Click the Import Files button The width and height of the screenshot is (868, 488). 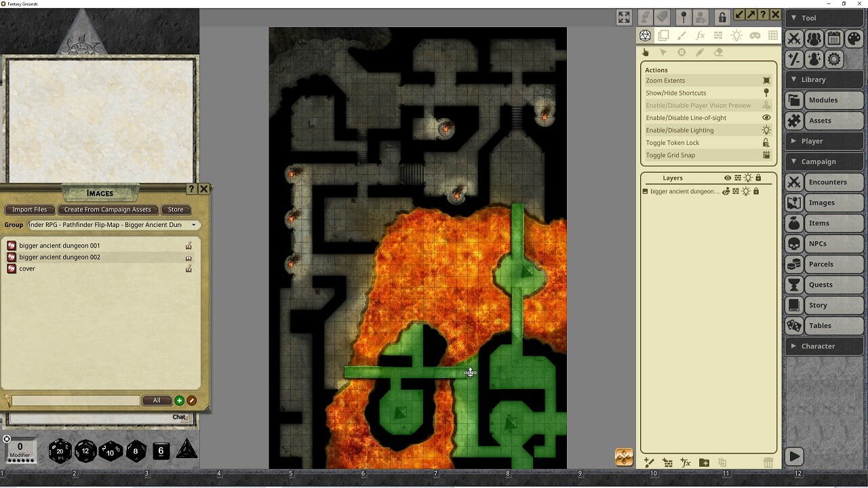[29, 209]
